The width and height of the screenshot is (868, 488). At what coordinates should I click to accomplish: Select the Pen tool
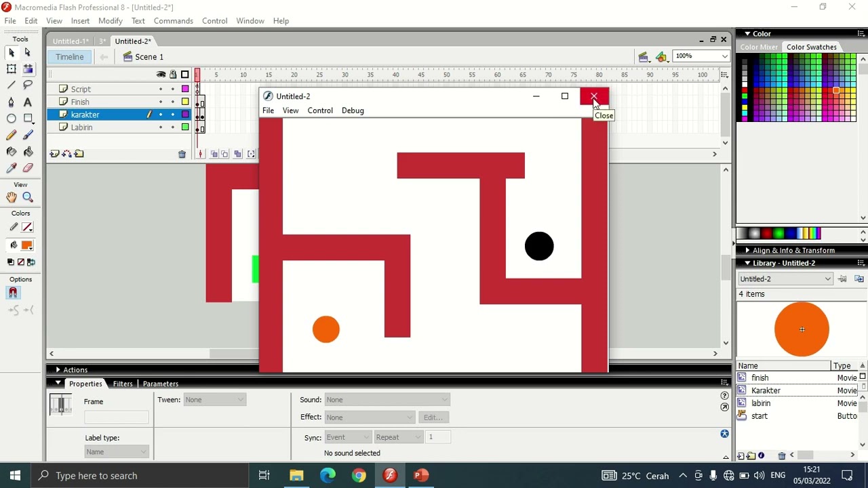(x=12, y=102)
